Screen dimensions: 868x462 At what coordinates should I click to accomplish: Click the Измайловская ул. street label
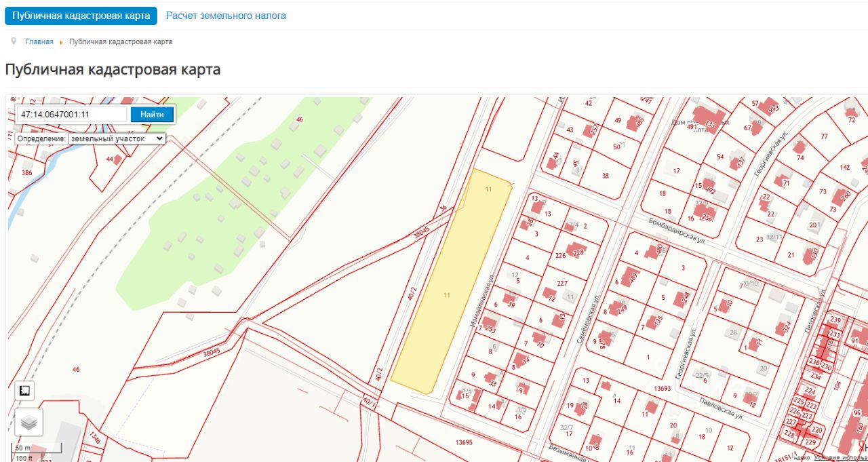click(x=484, y=302)
